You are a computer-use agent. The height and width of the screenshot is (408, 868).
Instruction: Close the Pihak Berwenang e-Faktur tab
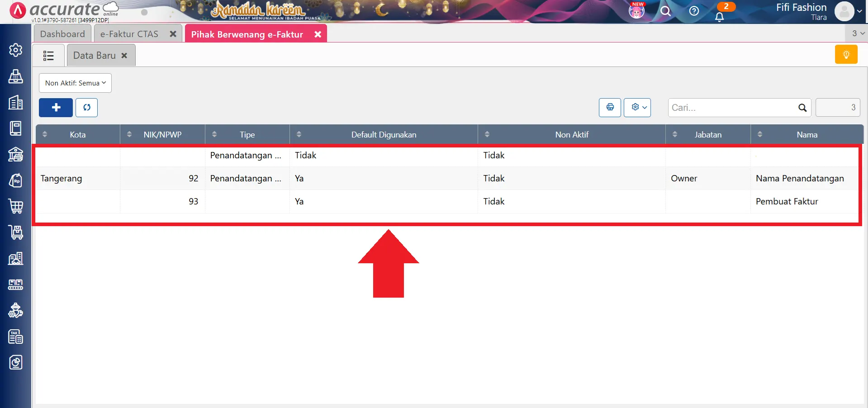318,34
